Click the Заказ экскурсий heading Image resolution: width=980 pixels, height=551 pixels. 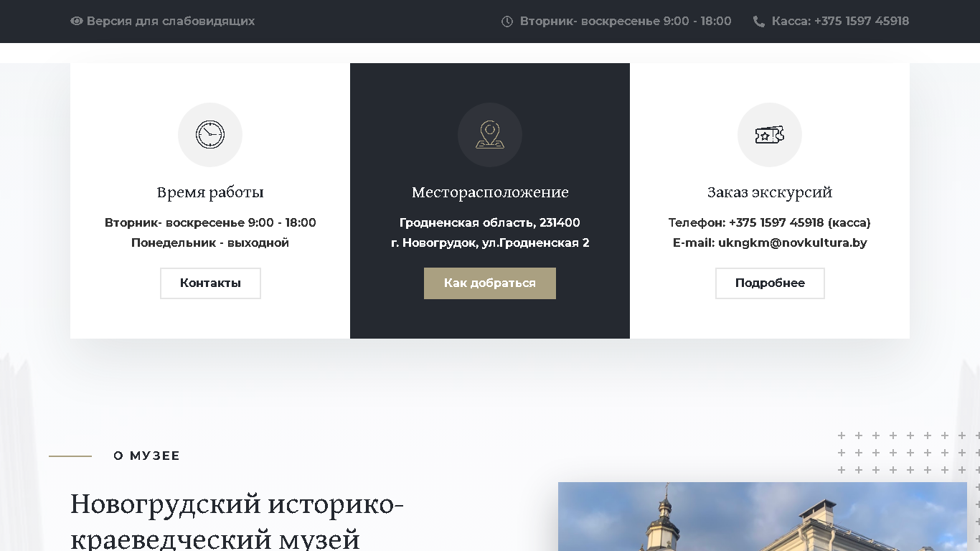tap(770, 192)
